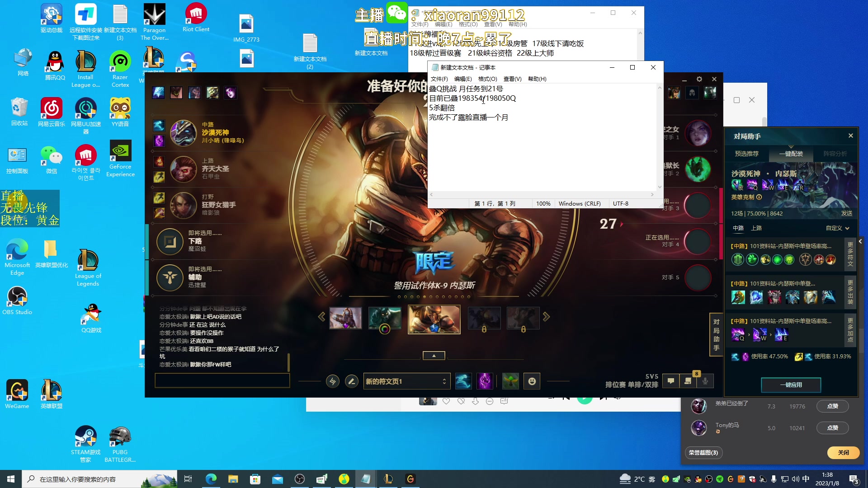Open chroma color wheel on second skin
The height and width of the screenshot is (488, 868).
coord(385,329)
